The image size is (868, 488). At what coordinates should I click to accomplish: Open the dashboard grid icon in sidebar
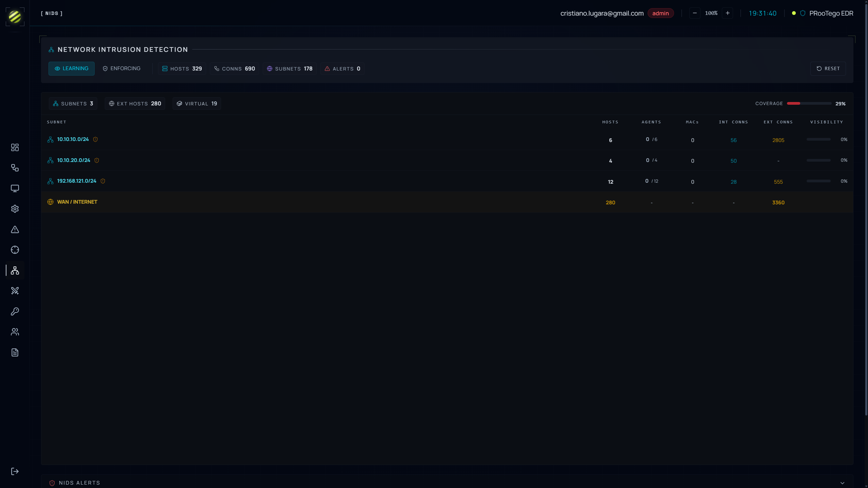click(15, 147)
